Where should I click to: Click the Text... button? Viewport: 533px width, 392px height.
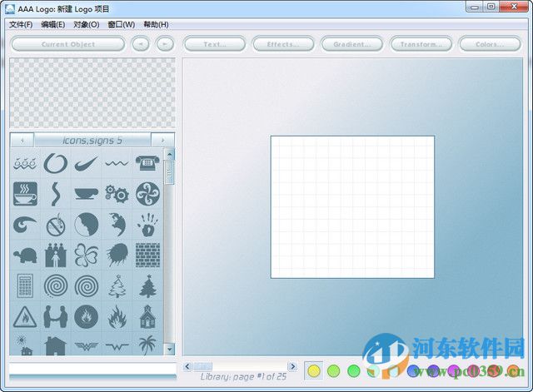[214, 44]
